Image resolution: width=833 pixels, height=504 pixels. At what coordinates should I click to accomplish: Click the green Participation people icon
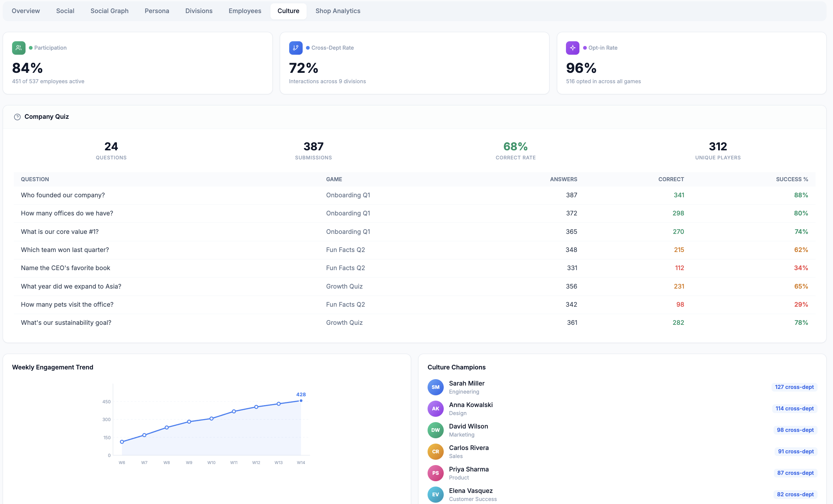point(18,48)
